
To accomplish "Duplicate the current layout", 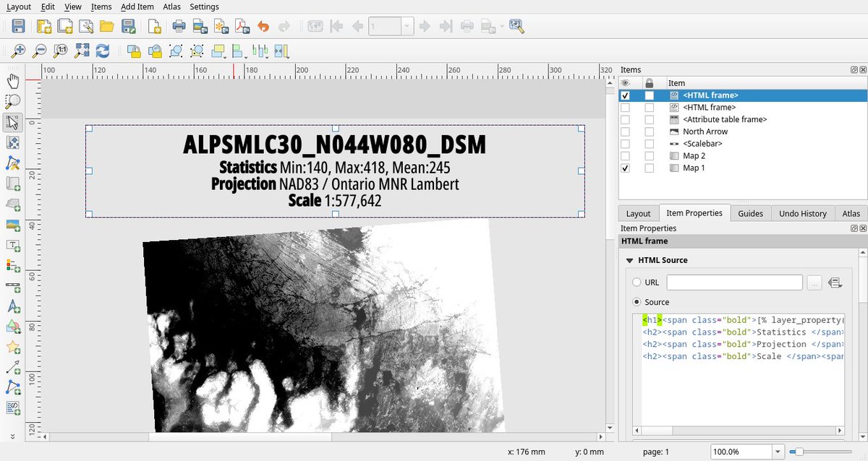I will (x=64, y=27).
